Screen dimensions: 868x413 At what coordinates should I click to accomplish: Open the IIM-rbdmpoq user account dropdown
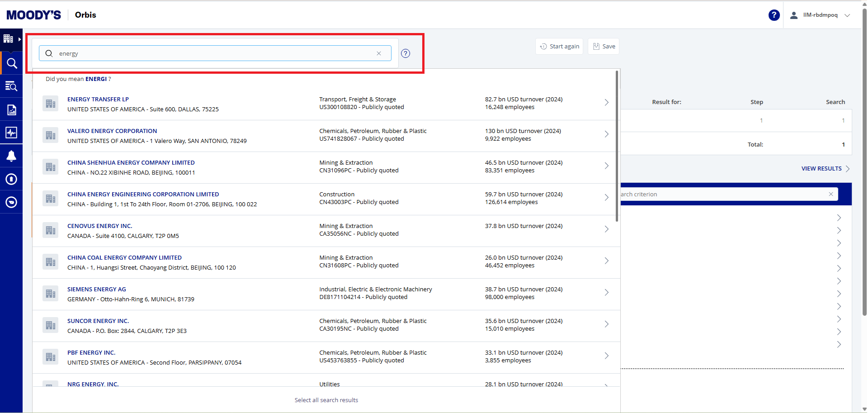821,15
